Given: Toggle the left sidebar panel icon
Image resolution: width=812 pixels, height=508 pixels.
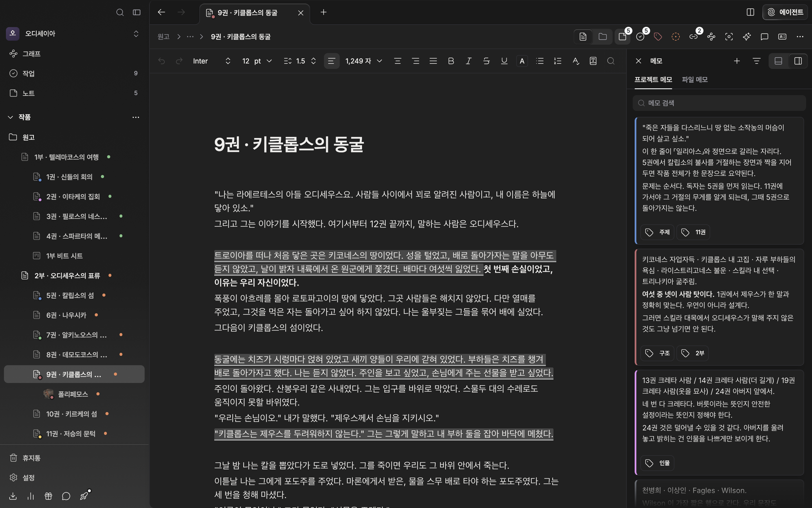Looking at the screenshot, I should (x=136, y=12).
